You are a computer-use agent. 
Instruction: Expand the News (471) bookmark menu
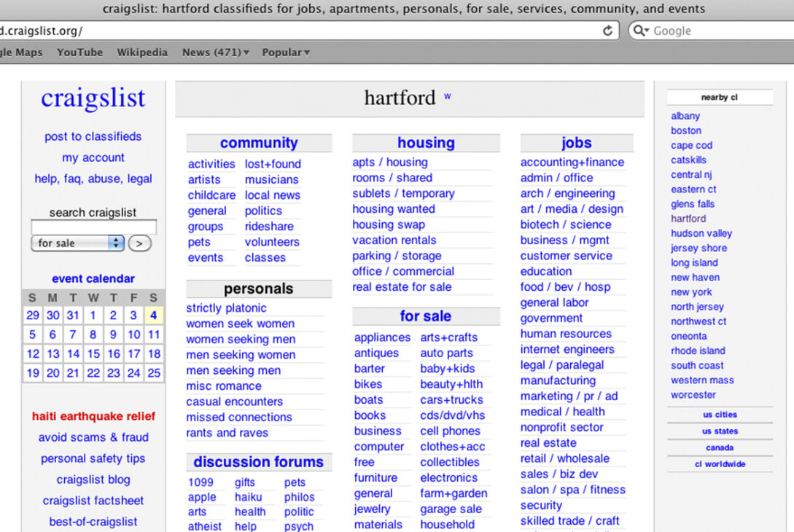(x=216, y=52)
